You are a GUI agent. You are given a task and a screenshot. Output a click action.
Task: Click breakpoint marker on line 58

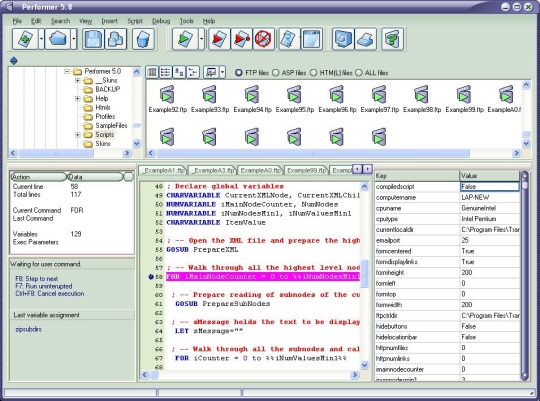pos(150,277)
